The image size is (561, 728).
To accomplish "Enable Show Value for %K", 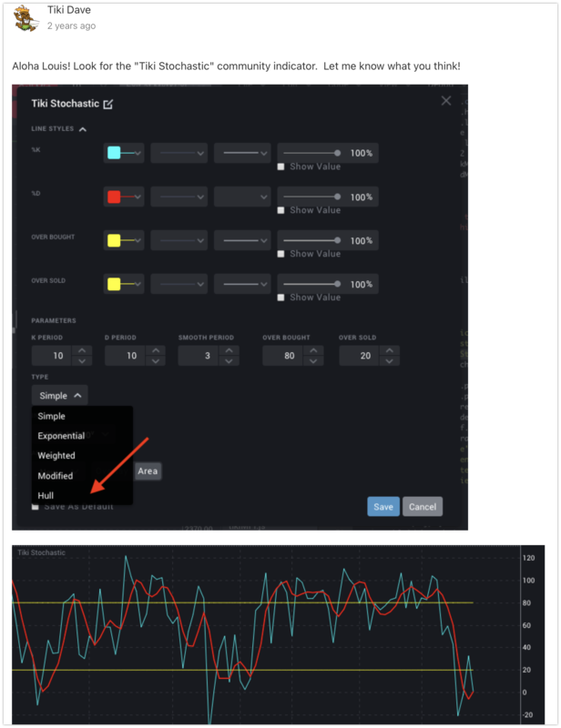I will 280,167.
